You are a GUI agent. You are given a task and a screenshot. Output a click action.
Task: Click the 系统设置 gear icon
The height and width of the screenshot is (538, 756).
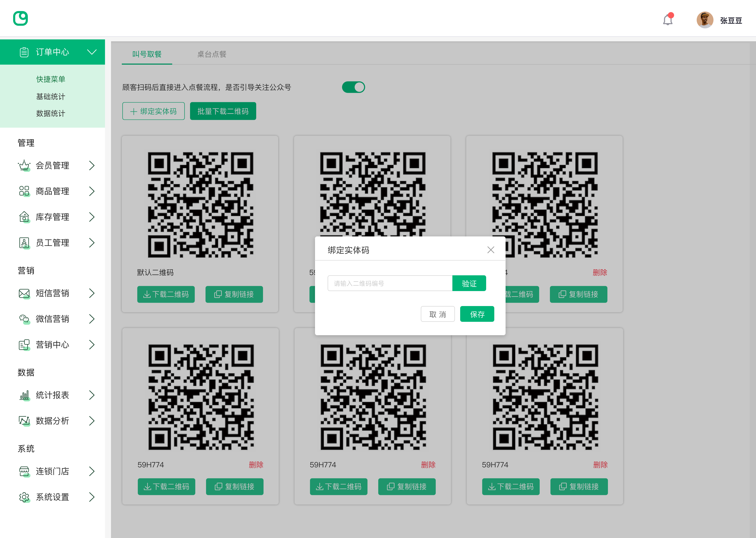pos(24,497)
